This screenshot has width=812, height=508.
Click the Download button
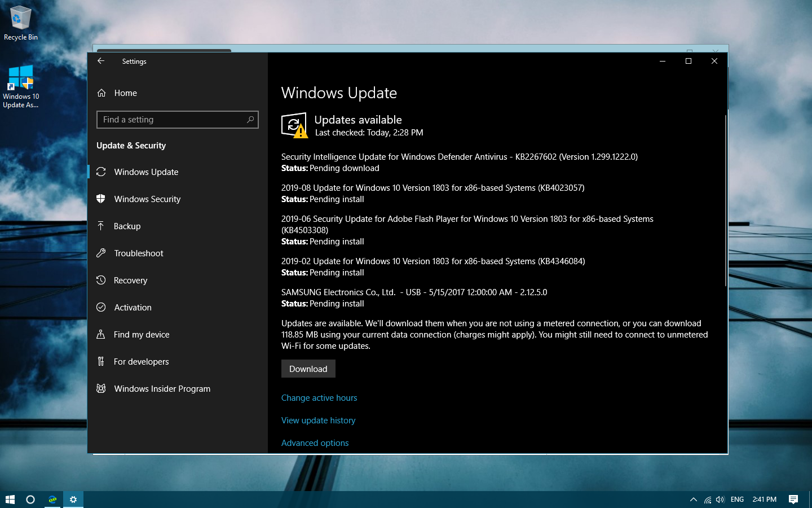(308, 369)
